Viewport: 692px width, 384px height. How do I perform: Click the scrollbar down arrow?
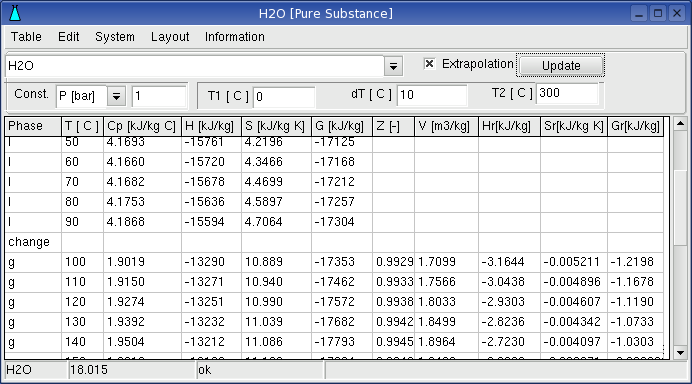point(680,353)
